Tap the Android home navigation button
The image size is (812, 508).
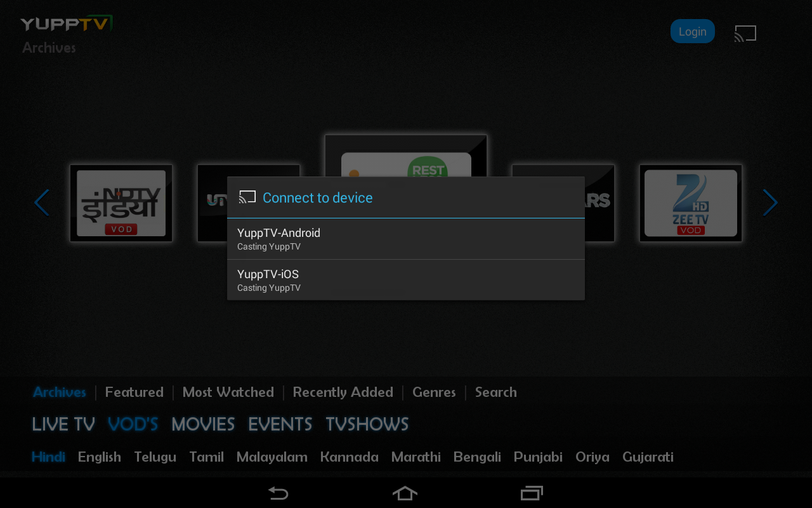[x=405, y=493]
